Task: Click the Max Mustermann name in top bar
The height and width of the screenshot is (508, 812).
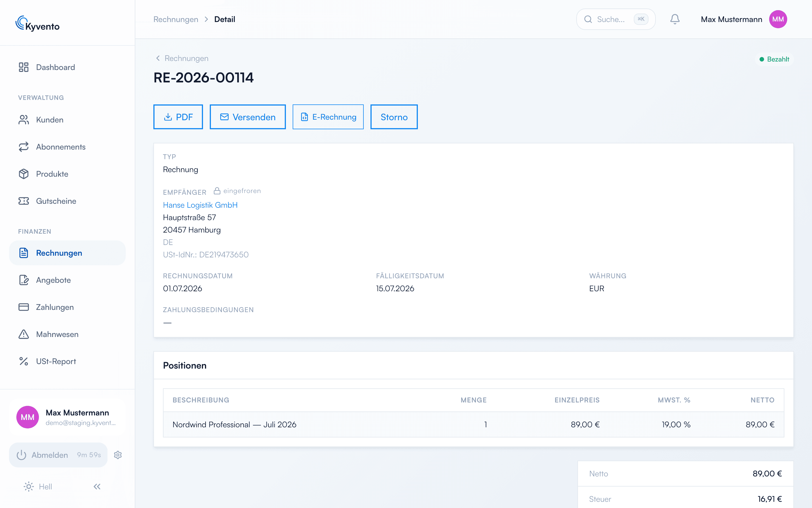Action: tap(731, 19)
